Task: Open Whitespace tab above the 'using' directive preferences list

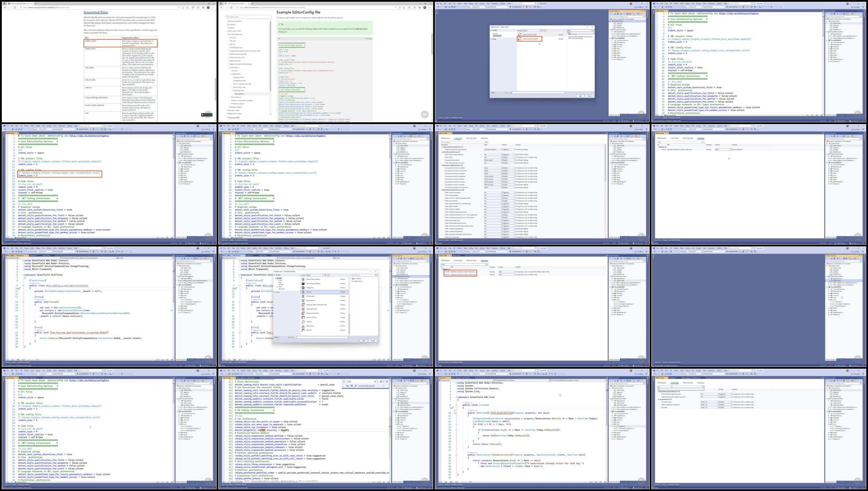Action: tap(445, 138)
